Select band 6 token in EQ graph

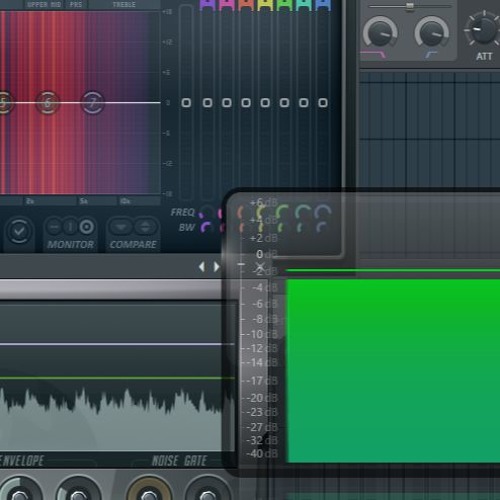point(47,102)
